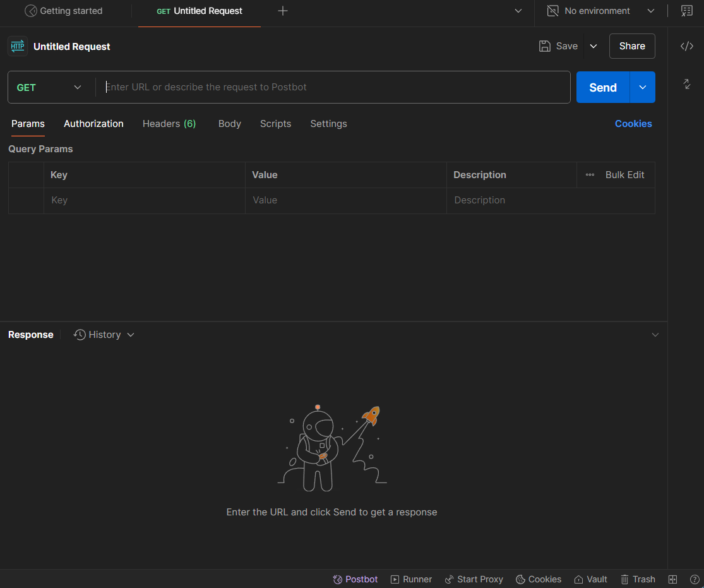Click the environment variables quick-look icon
The width and height of the screenshot is (704, 588).
coord(686,11)
